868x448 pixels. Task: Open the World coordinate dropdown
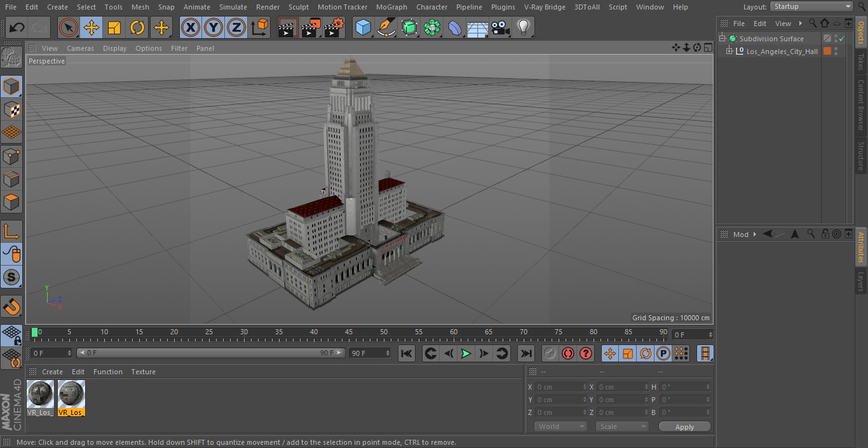coord(560,426)
